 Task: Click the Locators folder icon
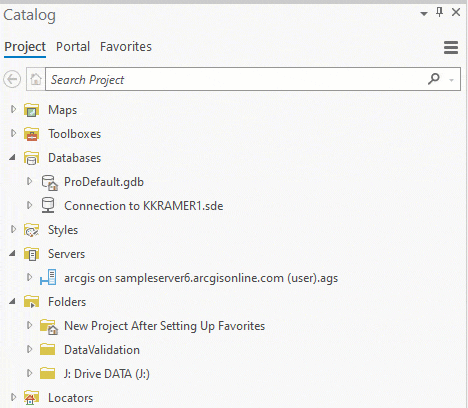32,398
